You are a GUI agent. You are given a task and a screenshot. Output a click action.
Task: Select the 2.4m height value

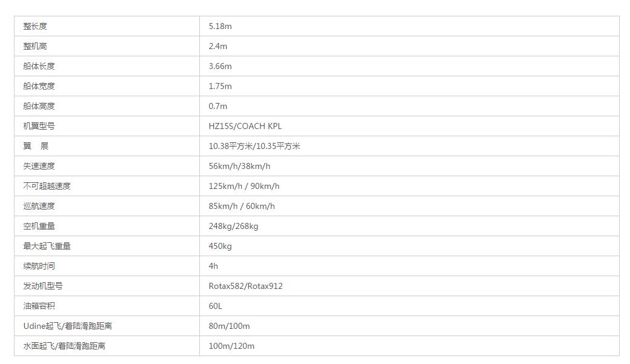pos(217,46)
